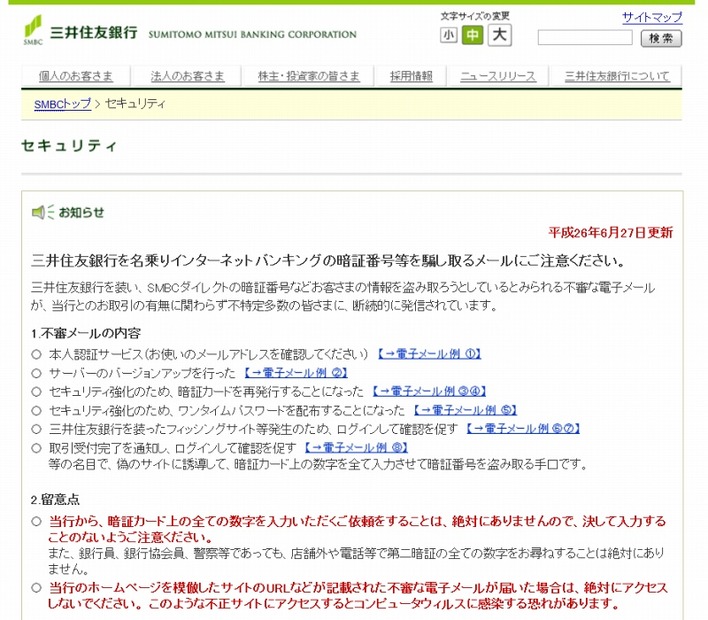Screen dimensions: 708x620
Task: Click heading 2.留意点
Action: (x=55, y=500)
